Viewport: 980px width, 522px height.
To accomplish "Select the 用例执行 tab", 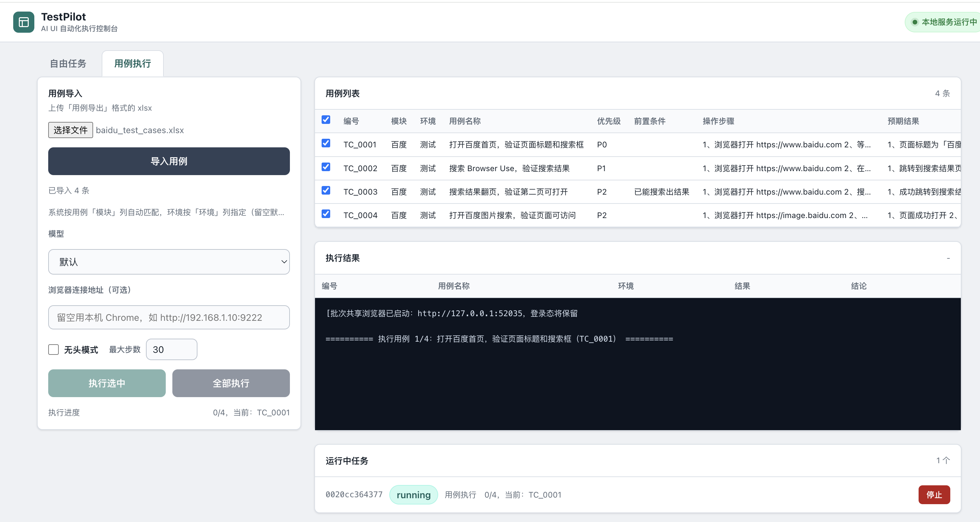I will click(133, 63).
